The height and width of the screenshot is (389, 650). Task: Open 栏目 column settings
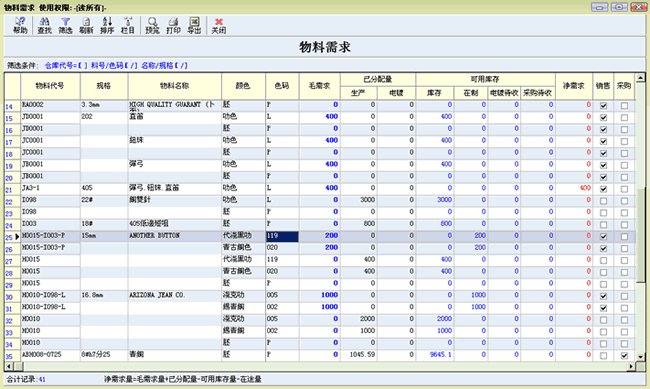(x=128, y=25)
